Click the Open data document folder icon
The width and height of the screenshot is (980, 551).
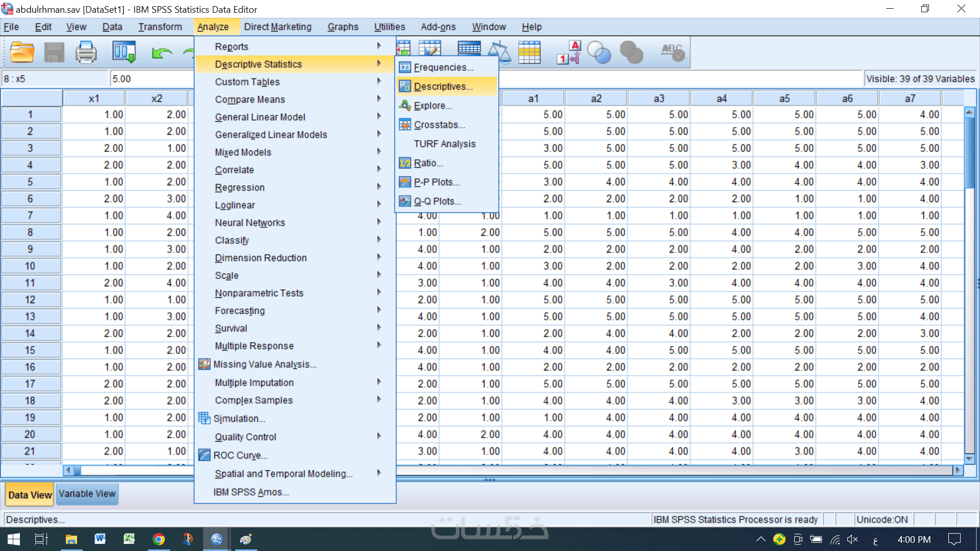[x=22, y=52]
